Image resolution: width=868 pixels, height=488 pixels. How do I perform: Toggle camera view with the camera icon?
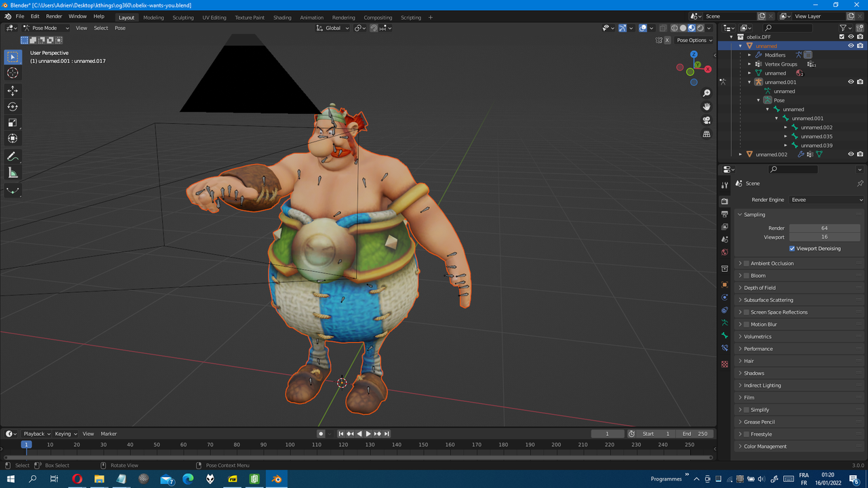click(707, 120)
